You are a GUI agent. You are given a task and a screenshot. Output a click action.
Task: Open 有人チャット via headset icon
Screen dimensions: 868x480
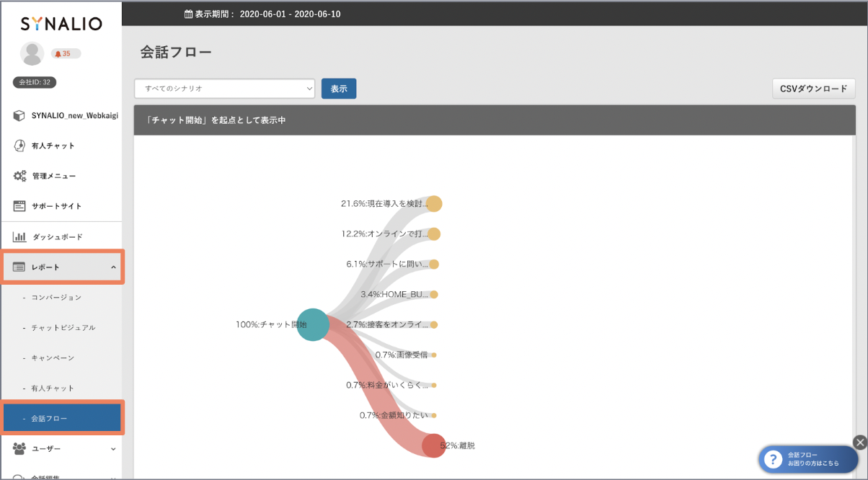19,146
